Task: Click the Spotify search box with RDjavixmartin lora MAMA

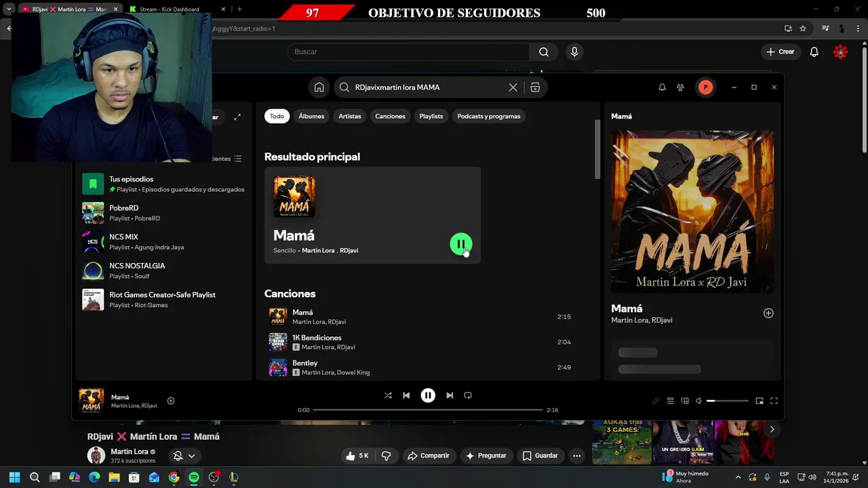Action: [x=427, y=87]
